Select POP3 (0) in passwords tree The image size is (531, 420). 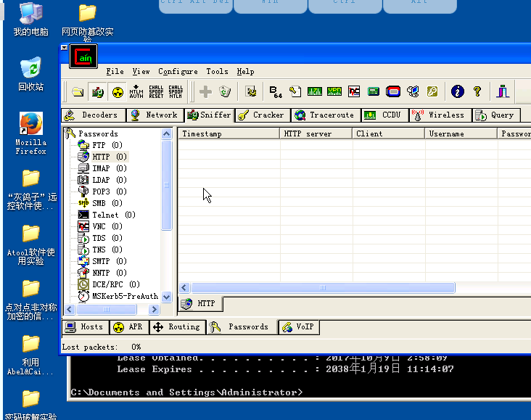tap(110, 192)
